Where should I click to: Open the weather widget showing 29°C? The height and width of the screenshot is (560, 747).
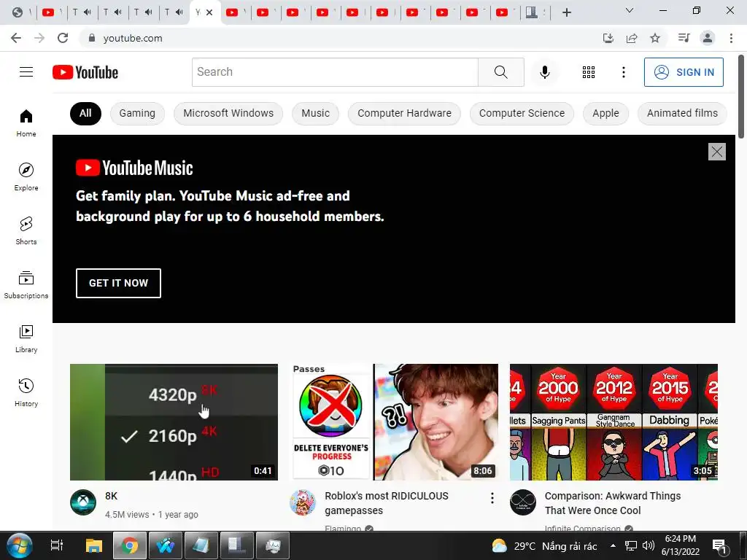[544, 545]
